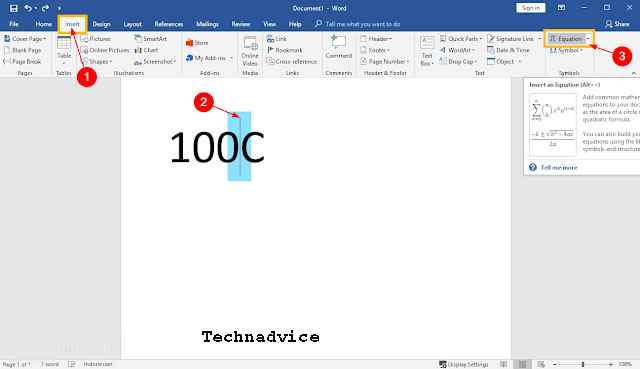The width and height of the screenshot is (640, 369).
Task: Open the Store add-ins
Action: click(197, 43)
